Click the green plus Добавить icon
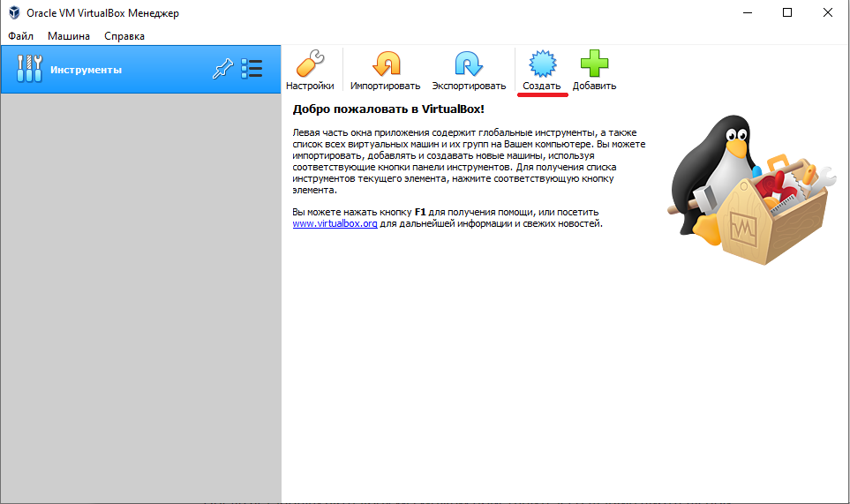The height and width of the screenshot is (504, 850). (x=594, y=64)
